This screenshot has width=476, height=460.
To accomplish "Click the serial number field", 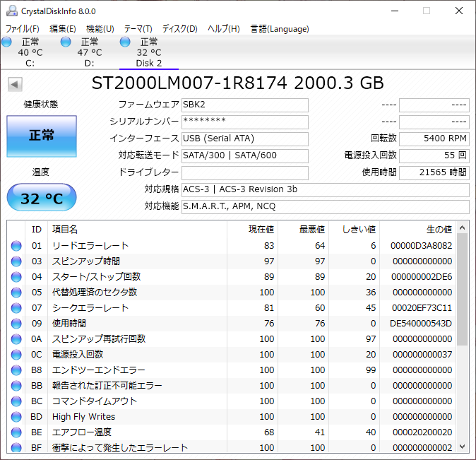I will point(244,122).
